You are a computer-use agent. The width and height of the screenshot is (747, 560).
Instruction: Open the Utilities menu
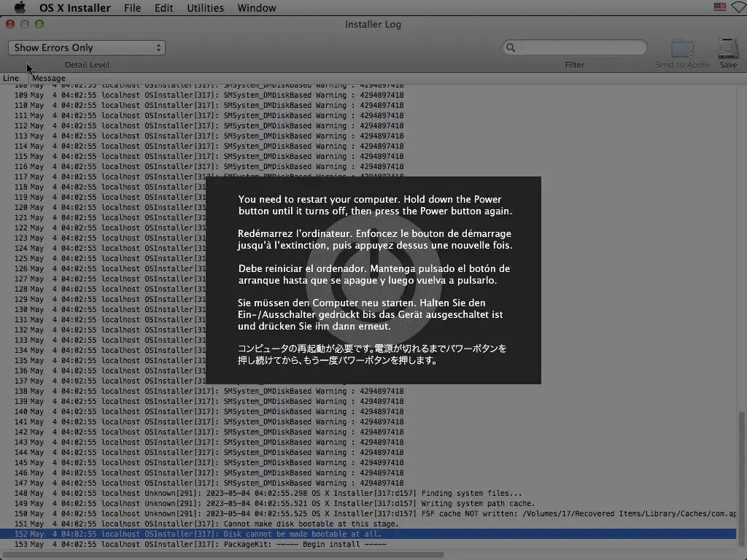pos(205,8)
